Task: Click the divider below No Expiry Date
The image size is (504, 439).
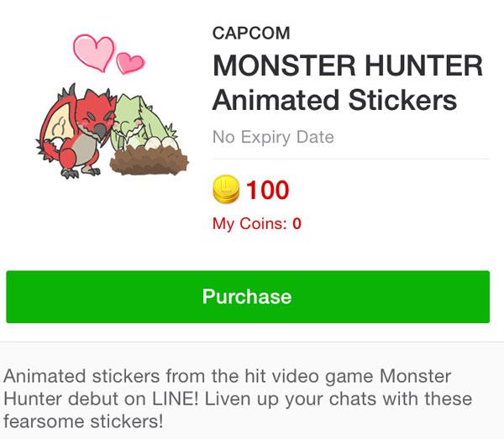Action: 350,158
